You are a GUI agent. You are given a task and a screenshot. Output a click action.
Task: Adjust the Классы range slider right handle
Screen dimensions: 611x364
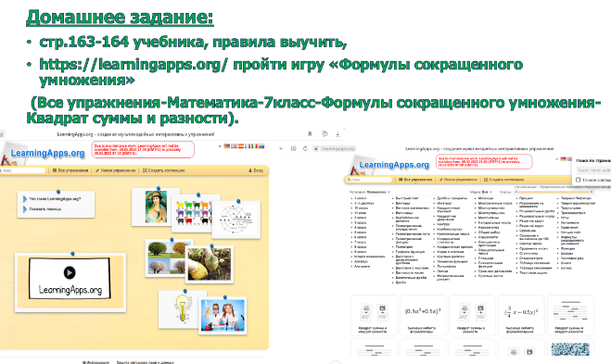pyautogui.click(x=592, y=192)
